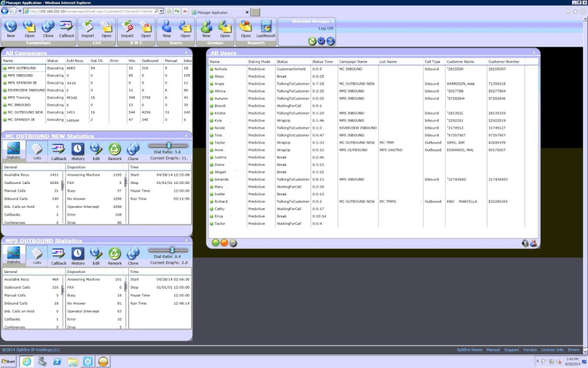This screenshot has height=368, width=588.
Task: Click the Log Off link
Action: (326, 28)
